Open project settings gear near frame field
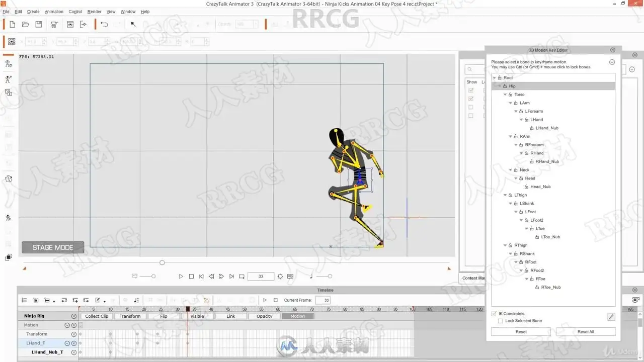Viewport: 644px width, 362px height. pyautogui.click(x=280, y=277)
